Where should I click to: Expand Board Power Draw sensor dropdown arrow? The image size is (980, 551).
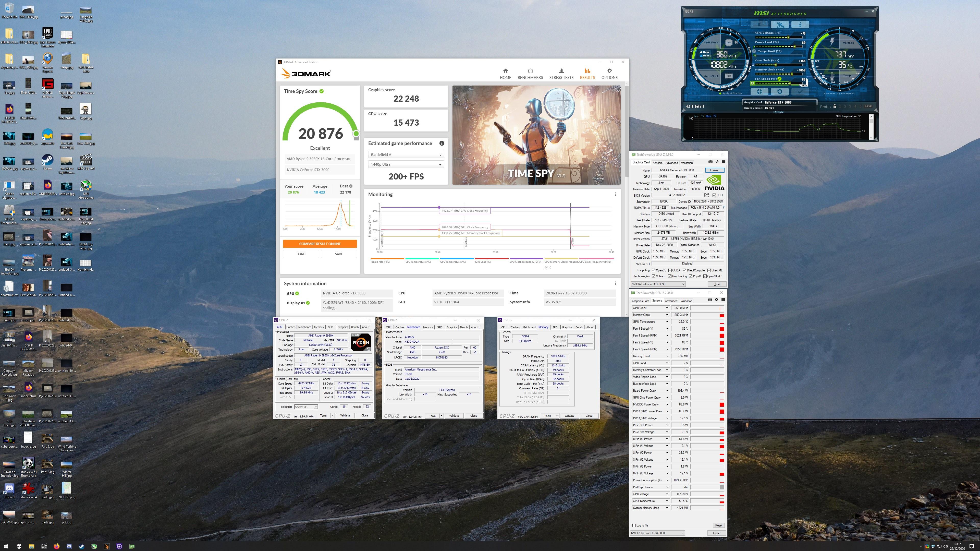pos(667,390)
